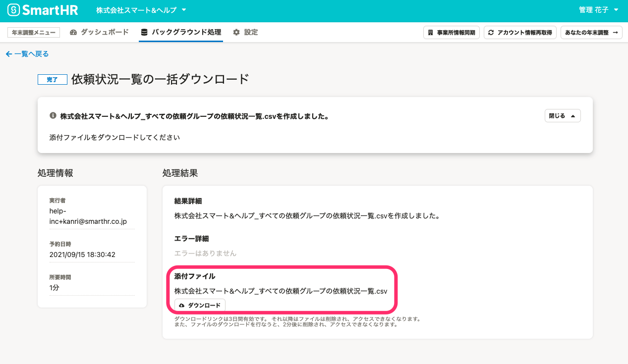Click the 所要時間 value 1分
Screen dimensions: 628x364
pyautogui.click(x=55, y=288)
